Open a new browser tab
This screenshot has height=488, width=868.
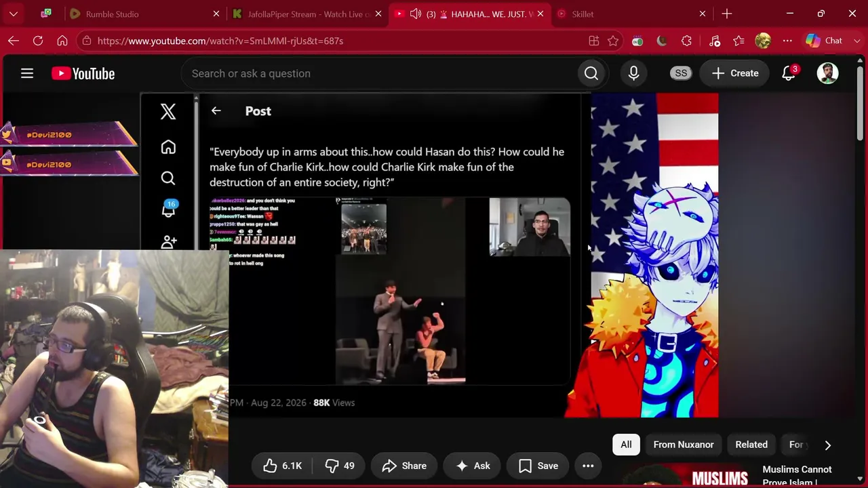(727, 14)
